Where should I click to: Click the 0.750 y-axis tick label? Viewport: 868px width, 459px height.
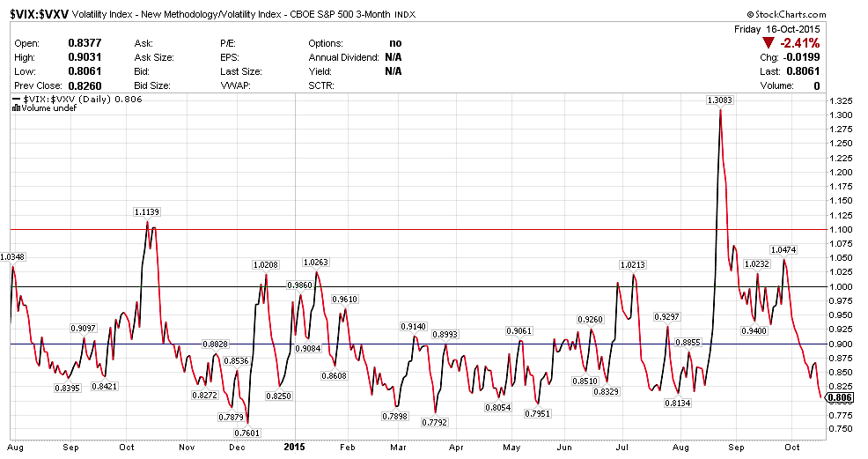(841, 429)
